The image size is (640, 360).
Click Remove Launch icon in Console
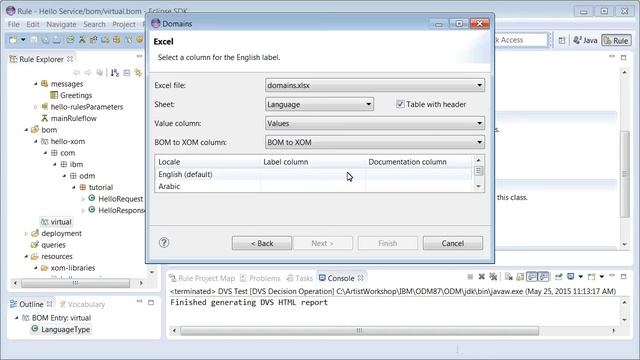[482, 277]
